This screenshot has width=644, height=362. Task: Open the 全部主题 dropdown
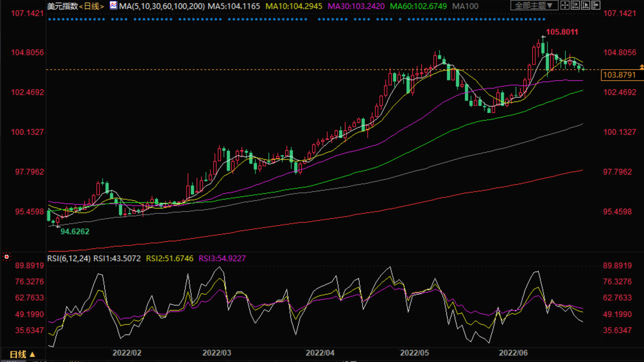coord(534,6)
